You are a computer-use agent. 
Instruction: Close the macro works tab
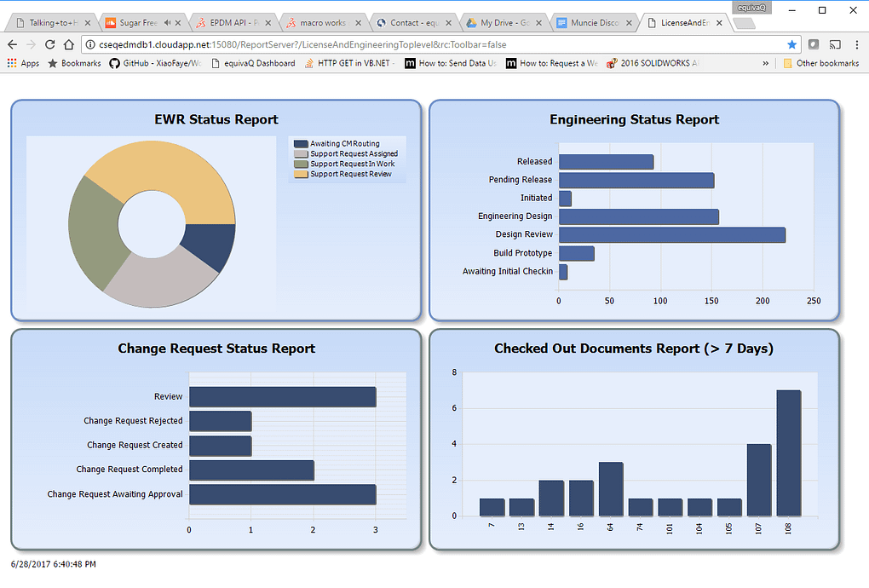pyautogui.click(x=358, y=23)
